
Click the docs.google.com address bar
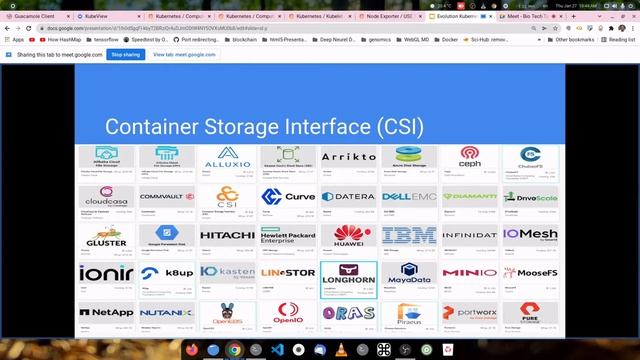(282, 28)
